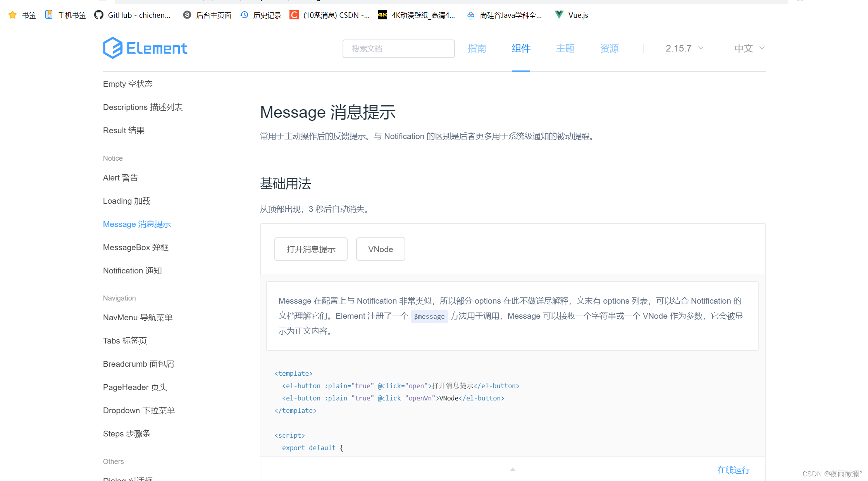Viewport: 868px width, 481px height.
Task: Click the Element logo icon
Action: (x=113, y=48)
